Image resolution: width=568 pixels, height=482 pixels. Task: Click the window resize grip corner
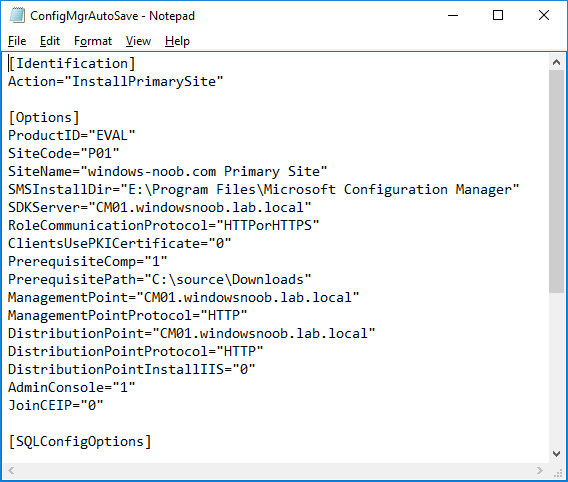click(x=558, y=471)
